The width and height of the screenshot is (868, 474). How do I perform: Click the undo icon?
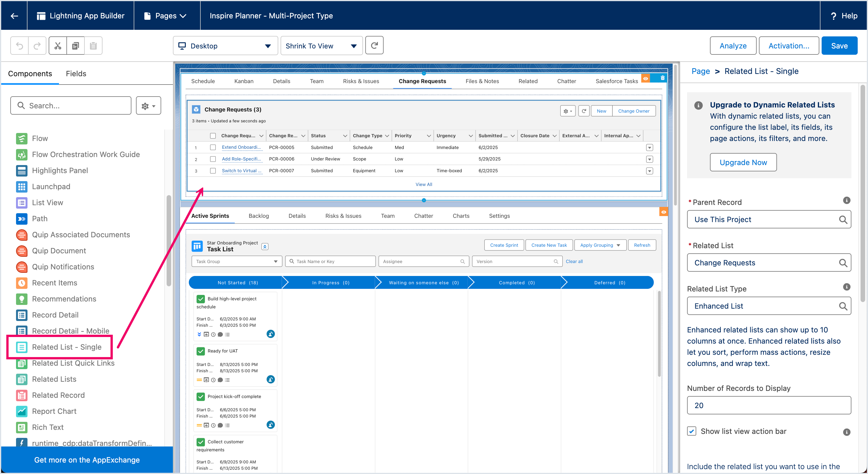[19, 46]
